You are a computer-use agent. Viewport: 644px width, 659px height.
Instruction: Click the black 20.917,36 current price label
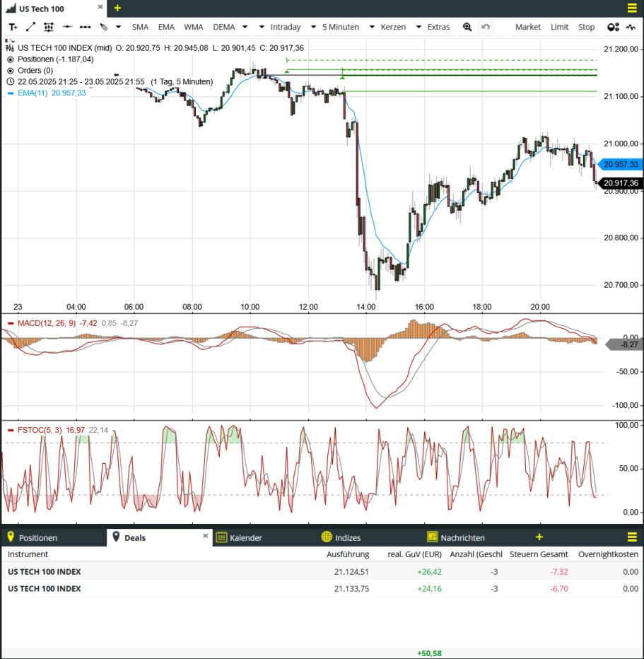point(620,183)
